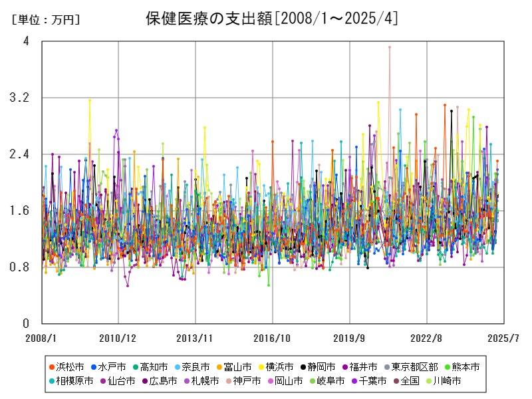The height and width of the screenshot is (399, 532).
Task: Click the unit label 単位：万円
Action: (x=46, y=20)
